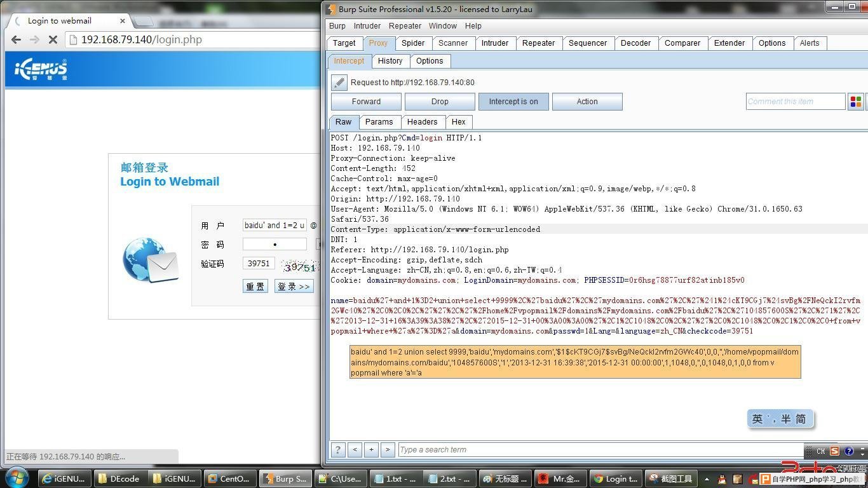View request Headers tab

point(423,122)
